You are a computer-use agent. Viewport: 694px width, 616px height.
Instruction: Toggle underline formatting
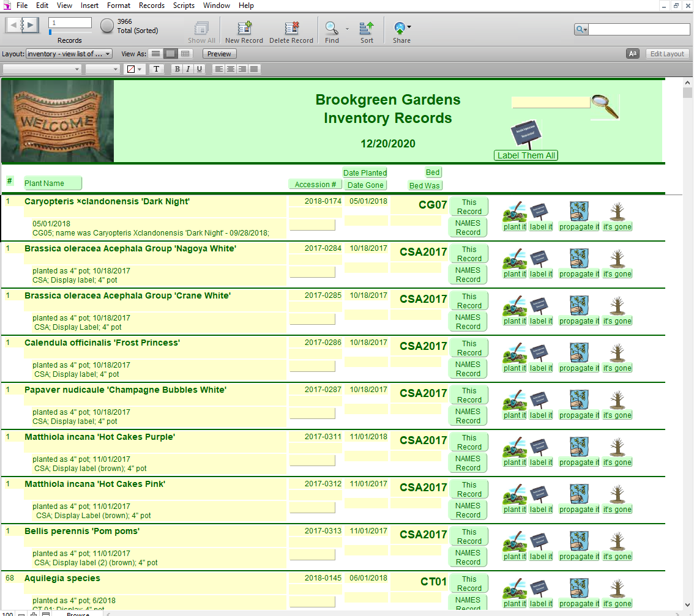199,69
